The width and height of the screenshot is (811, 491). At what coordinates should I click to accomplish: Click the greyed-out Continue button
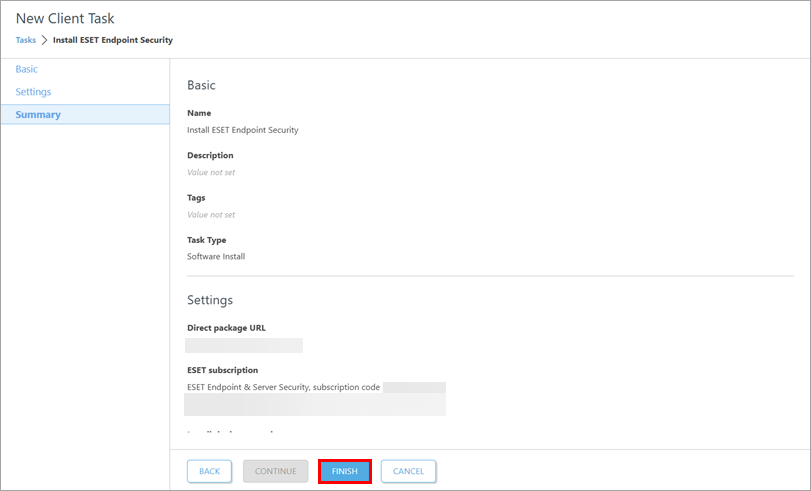point(275,471)
